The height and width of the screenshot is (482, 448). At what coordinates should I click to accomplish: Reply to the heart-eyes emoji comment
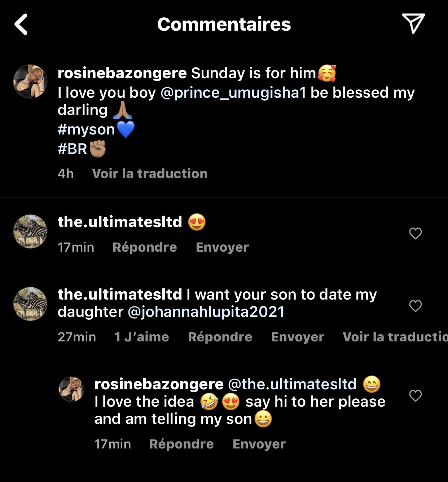[145, 247]
